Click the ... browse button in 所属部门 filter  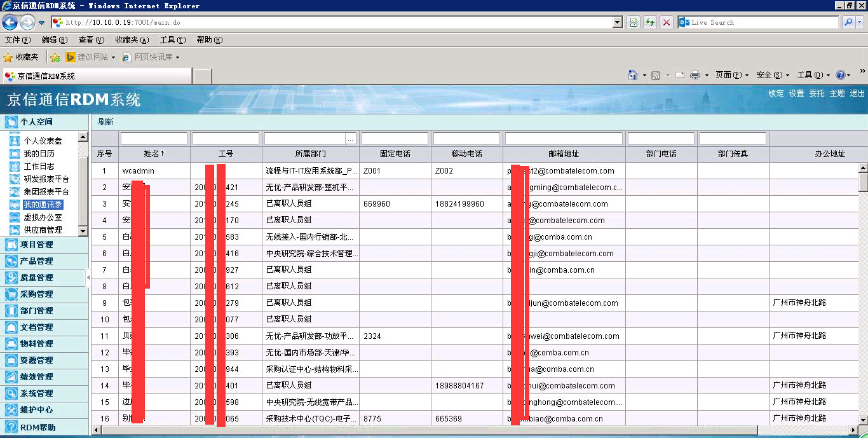point(351,139)
